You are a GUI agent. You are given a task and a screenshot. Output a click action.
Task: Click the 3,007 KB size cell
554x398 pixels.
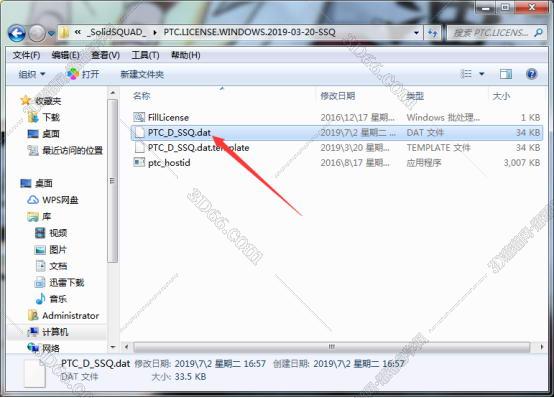pos(522,163)
